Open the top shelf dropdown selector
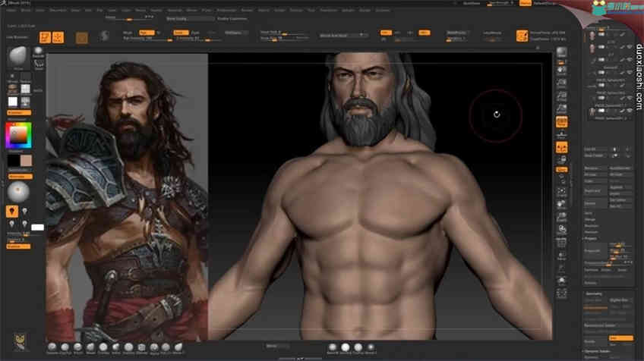 tap(343, 36)
